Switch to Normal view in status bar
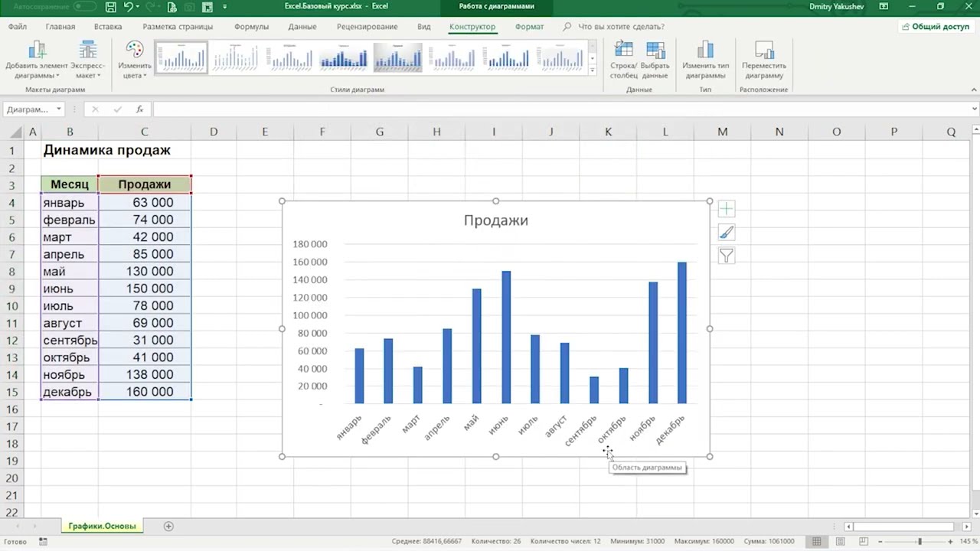 [x=817, y=541]
